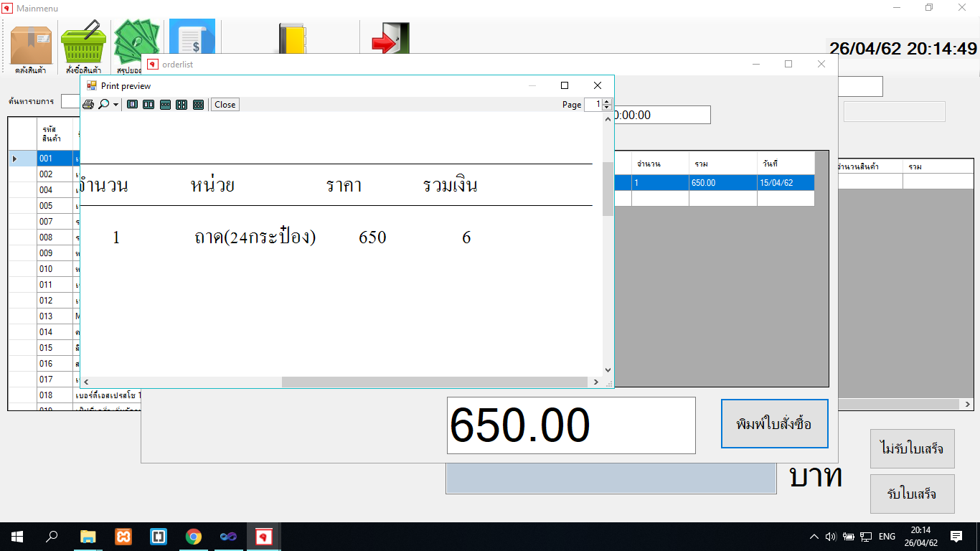Click the vertical scrollbar thumb in Print preview

click(608, 189)
